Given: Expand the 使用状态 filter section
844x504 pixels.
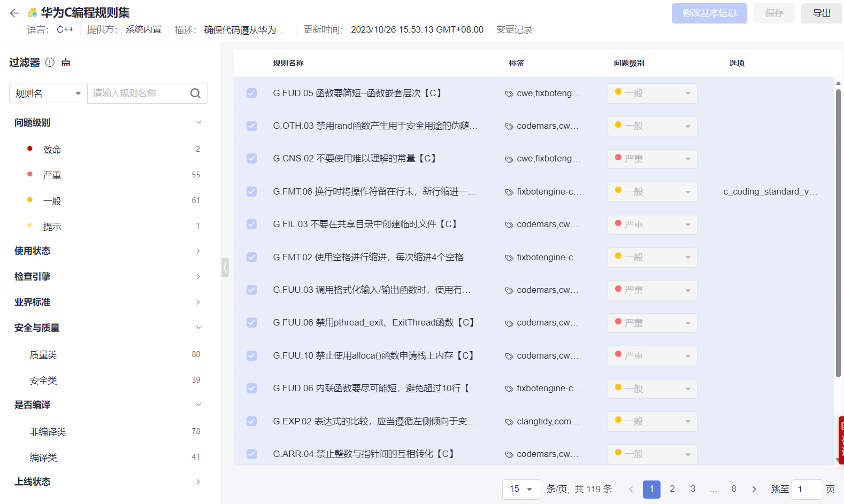Looking at the screenshot, I should (x=198, y=251).
